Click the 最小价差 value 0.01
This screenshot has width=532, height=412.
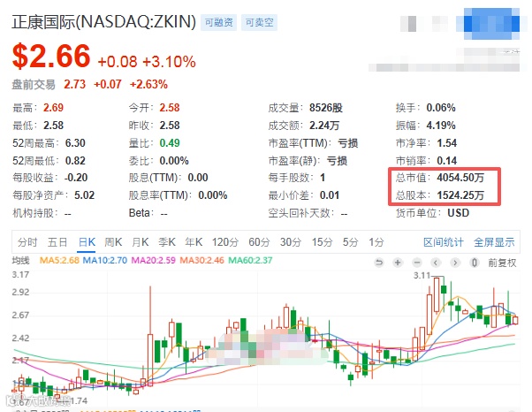pos(329,195)
